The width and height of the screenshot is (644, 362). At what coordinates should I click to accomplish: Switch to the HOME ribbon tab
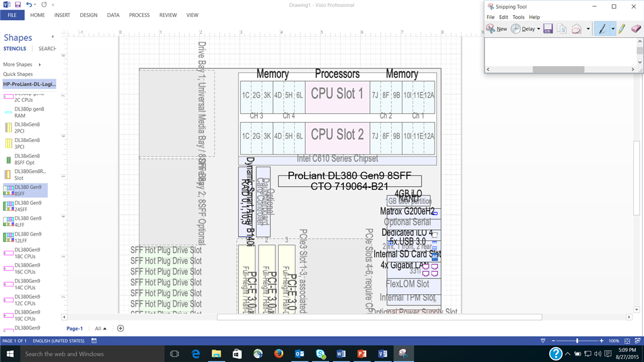(37, 15)
